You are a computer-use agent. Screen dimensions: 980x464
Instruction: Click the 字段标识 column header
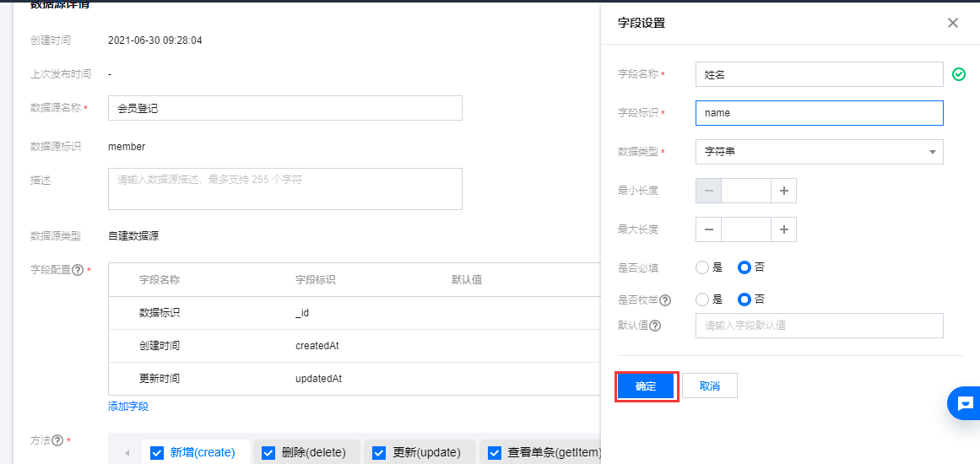(x=316, y=279)
